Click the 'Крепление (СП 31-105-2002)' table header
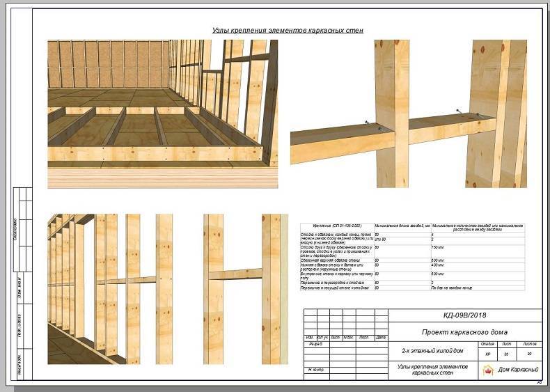This screenshot has height=392, width=550. tap(337, 226)
